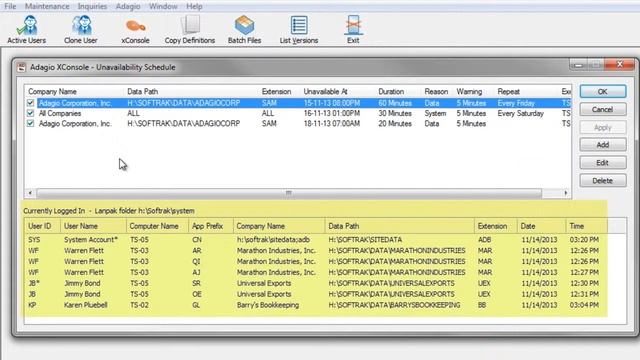Click the schedule list scroll right arrow
The height and width of the screenshot is (360, 640).
tap(566, 193)
